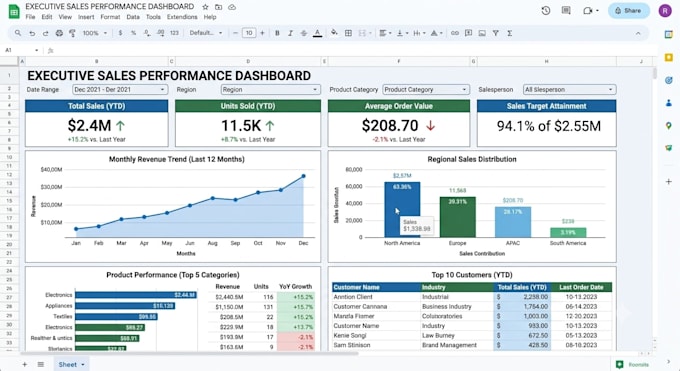Decrease decimal places

coord(147,33)
